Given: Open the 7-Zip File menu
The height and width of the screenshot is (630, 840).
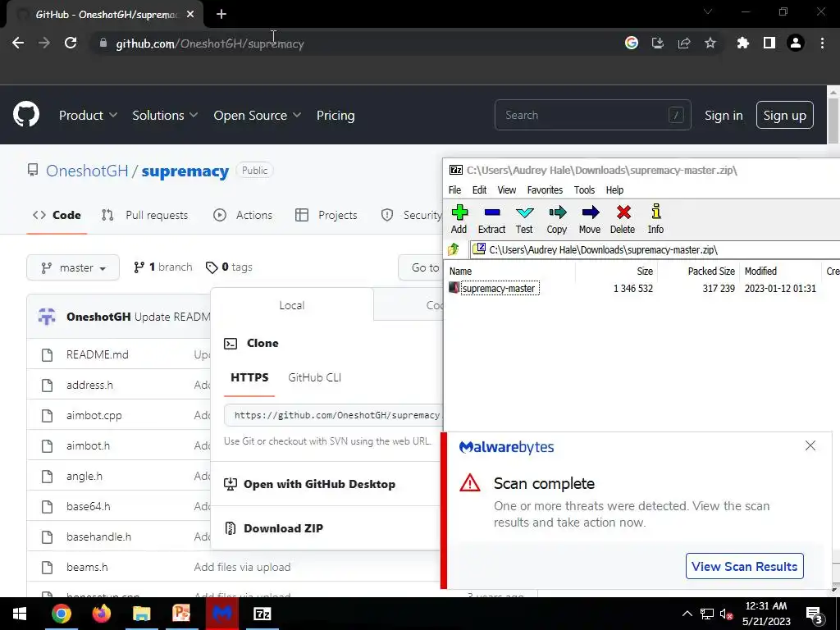Looking at the screenshot, I should pos(454,189).
